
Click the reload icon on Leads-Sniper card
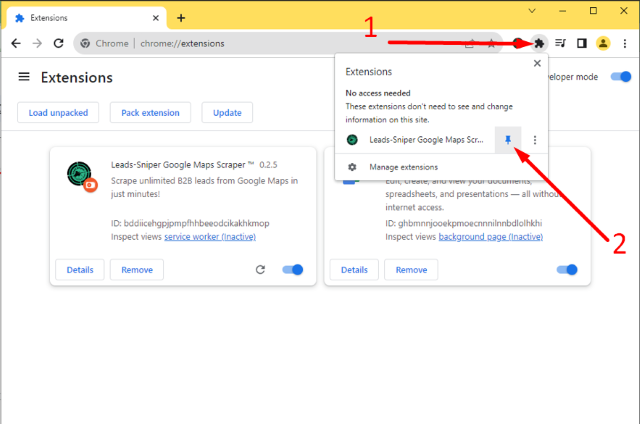click(x=260, y=269)
